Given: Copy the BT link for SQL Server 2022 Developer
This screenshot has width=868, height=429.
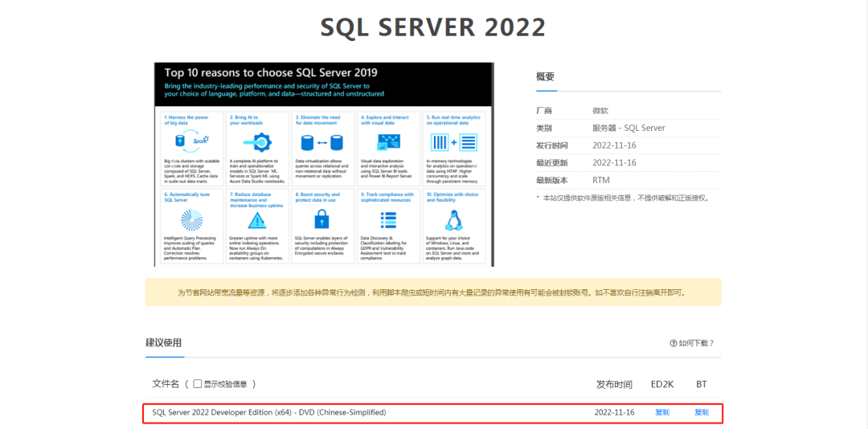Looking at the screenshot, I should (702, 412).
